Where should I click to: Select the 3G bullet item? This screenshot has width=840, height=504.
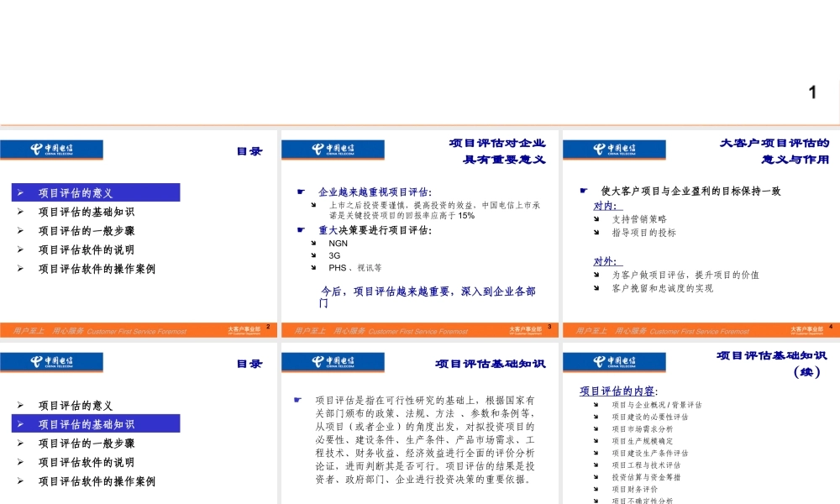click(x=334, y=255)
